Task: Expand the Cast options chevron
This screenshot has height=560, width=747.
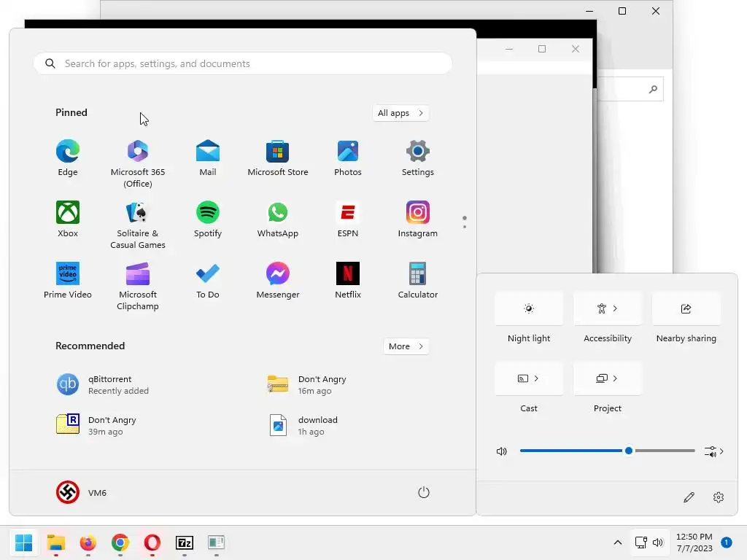Action: click(x=536, y=378)
